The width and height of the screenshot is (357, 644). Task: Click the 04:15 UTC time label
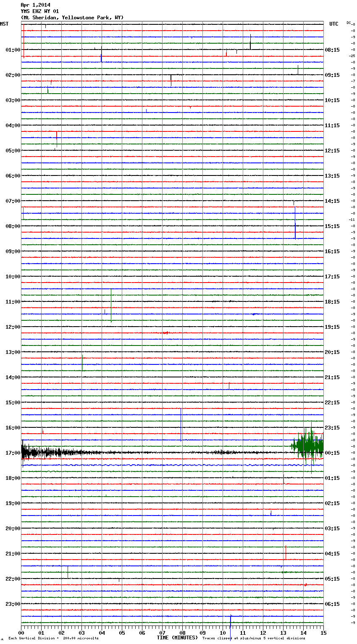point(332,554)
